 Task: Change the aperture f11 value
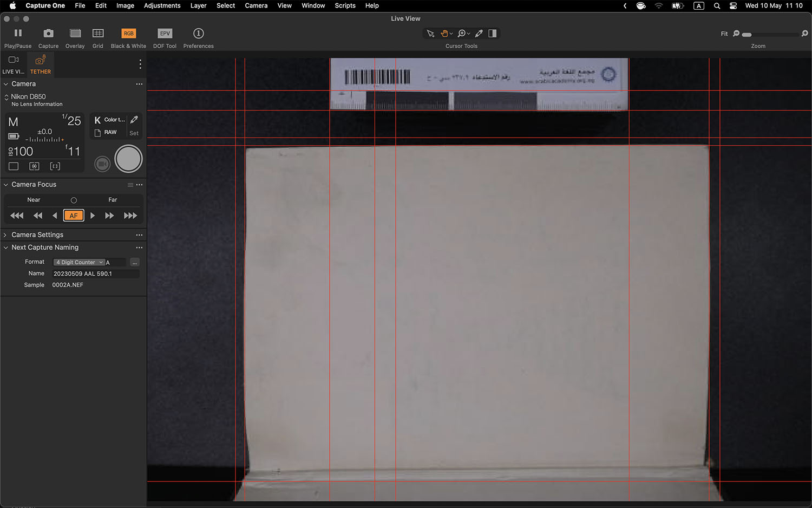click(73, 151)
